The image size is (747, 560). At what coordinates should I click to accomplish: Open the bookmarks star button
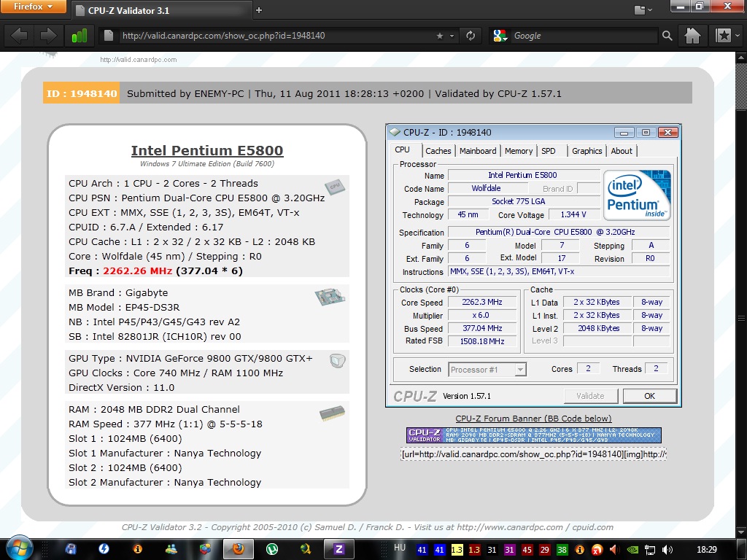[723, 35]
